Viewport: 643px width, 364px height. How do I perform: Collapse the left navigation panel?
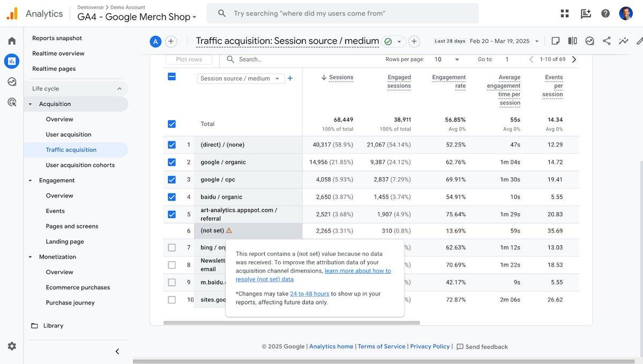point(117,352)
